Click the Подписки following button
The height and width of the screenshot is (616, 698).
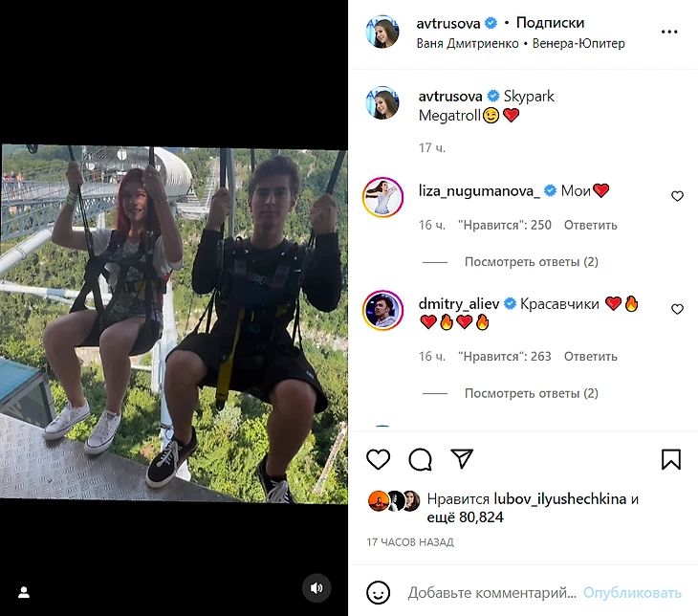[x=550, y=23]
